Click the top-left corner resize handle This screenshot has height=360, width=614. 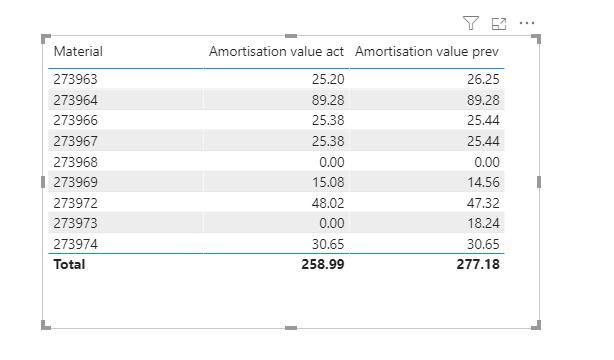(45, 38)
